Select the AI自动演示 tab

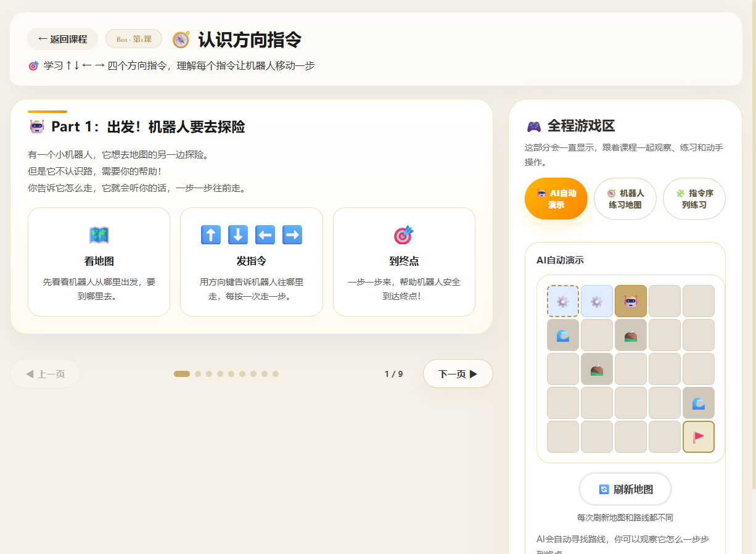(556, 199)
